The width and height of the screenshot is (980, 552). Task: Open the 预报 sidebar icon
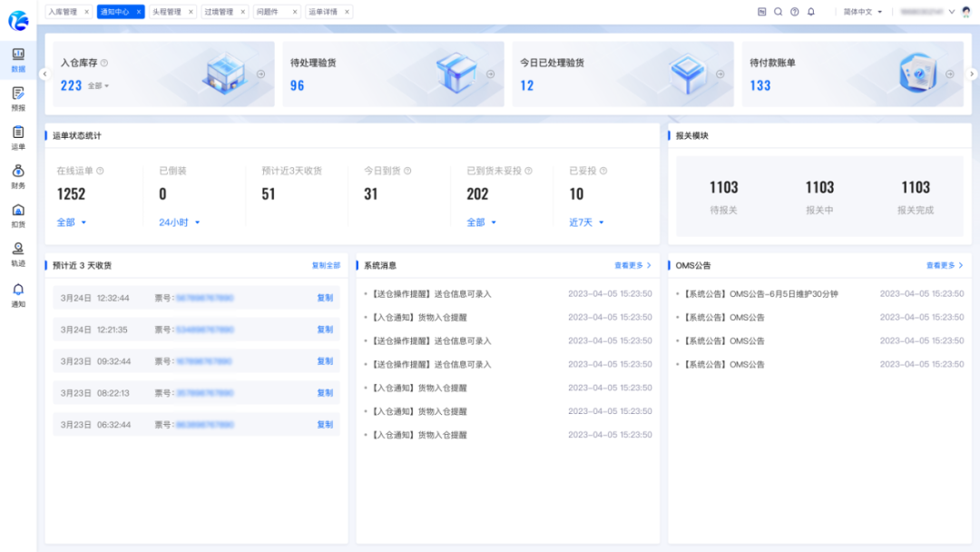(18, 99)
